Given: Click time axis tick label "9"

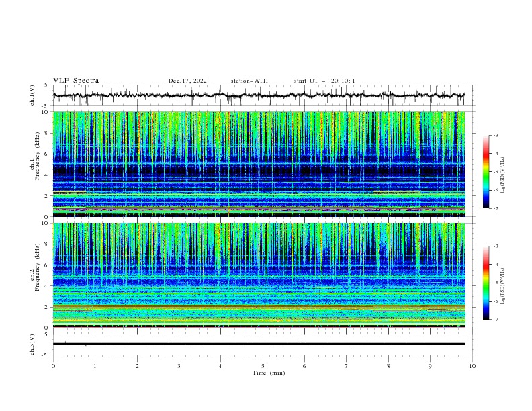Looking at the screenshot, I should coord(431,366).
